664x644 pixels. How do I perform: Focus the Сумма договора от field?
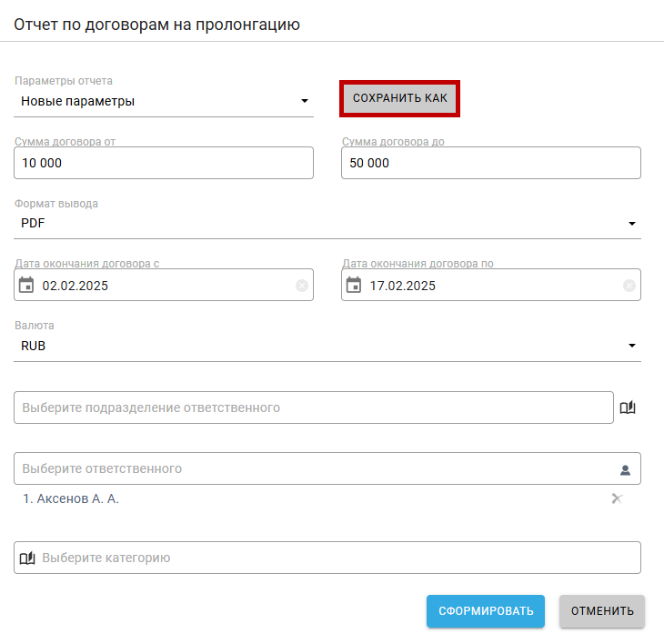(164, 163)
